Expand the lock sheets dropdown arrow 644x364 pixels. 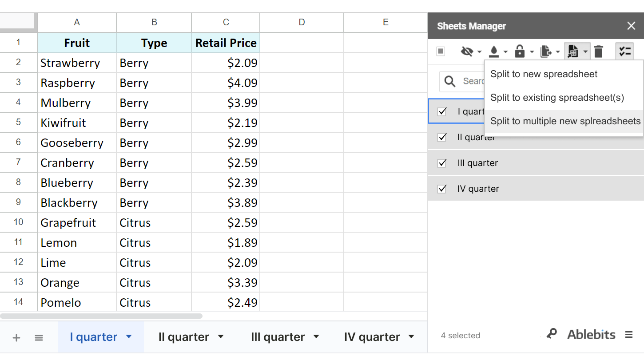click(x=532, y=52)
